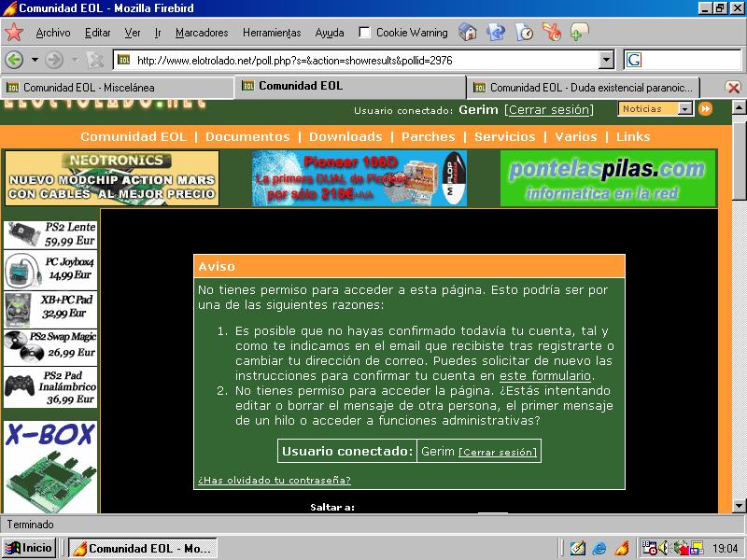
Task: Select the active Comunidad EOL tab
Action: click(349, 86)
